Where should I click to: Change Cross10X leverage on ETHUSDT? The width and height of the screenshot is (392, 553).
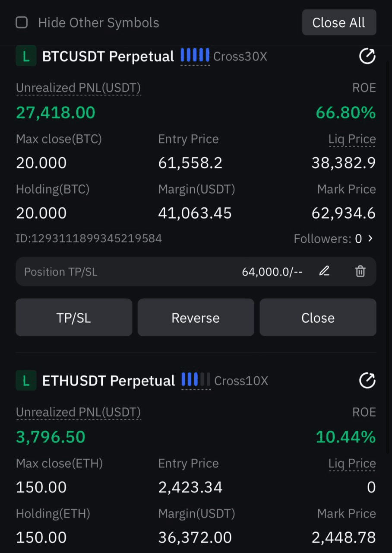coord(241,381)
